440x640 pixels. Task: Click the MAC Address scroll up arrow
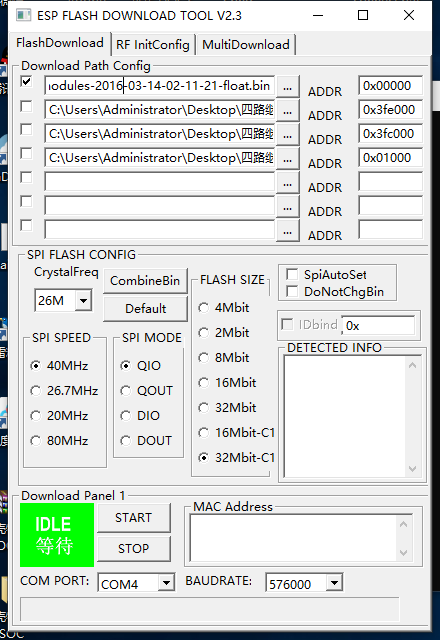tap(404, 524)
